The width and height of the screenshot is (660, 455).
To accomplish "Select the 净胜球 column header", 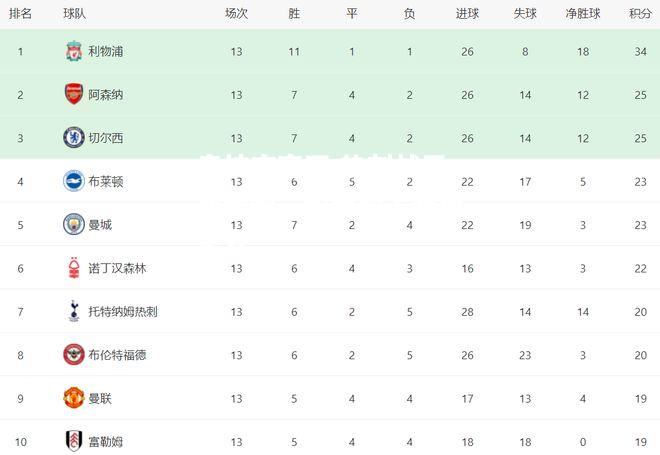I will 583,14.
